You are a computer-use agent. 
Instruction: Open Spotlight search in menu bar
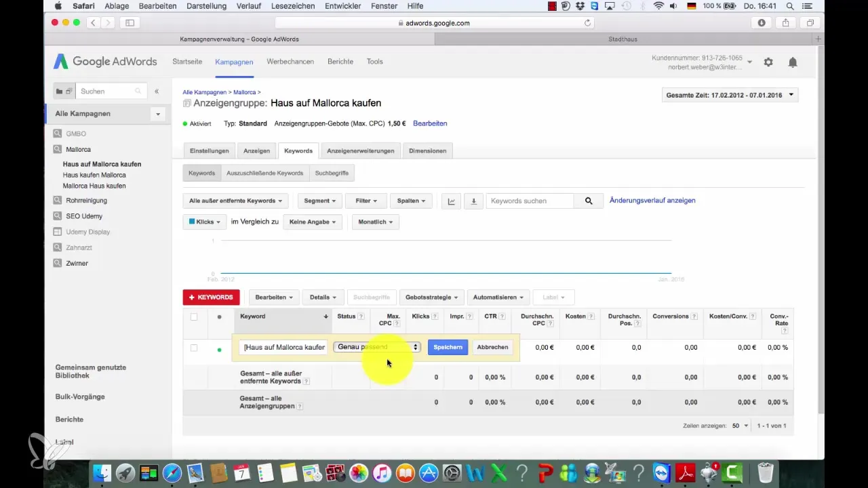790,6
